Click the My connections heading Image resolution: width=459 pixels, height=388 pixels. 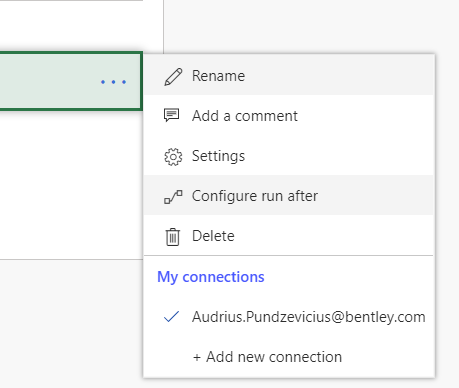point(211,277)
